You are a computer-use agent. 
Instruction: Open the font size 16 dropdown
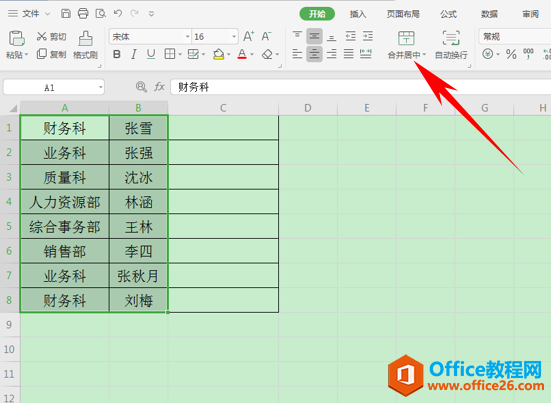[234, 37]
